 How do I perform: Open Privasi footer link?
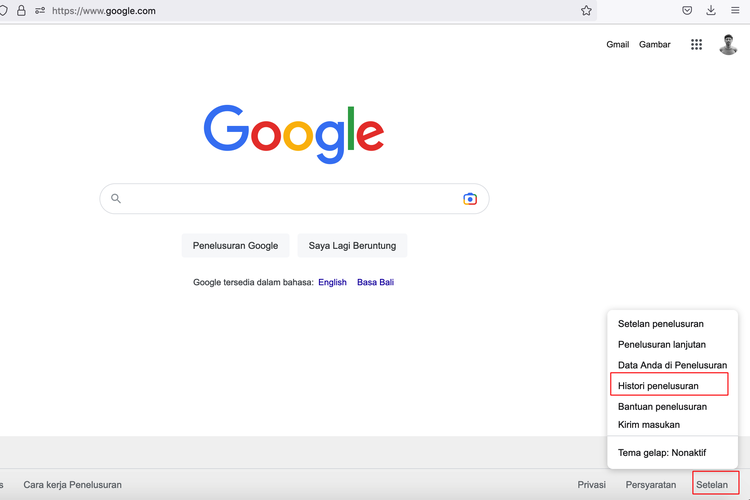tap(591, 485)
